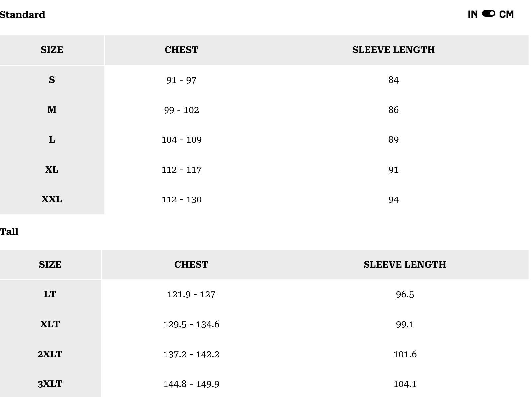Select CHEST header in Standard table

[x=181, y=50]
